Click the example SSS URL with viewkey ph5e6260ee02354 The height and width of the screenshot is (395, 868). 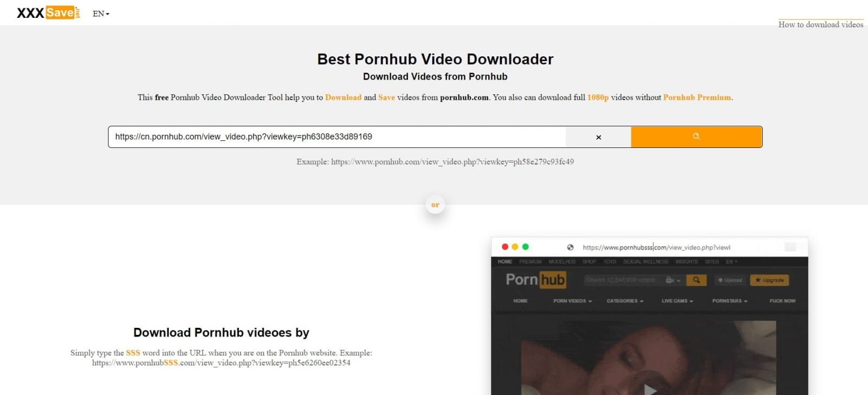[221, 362]
